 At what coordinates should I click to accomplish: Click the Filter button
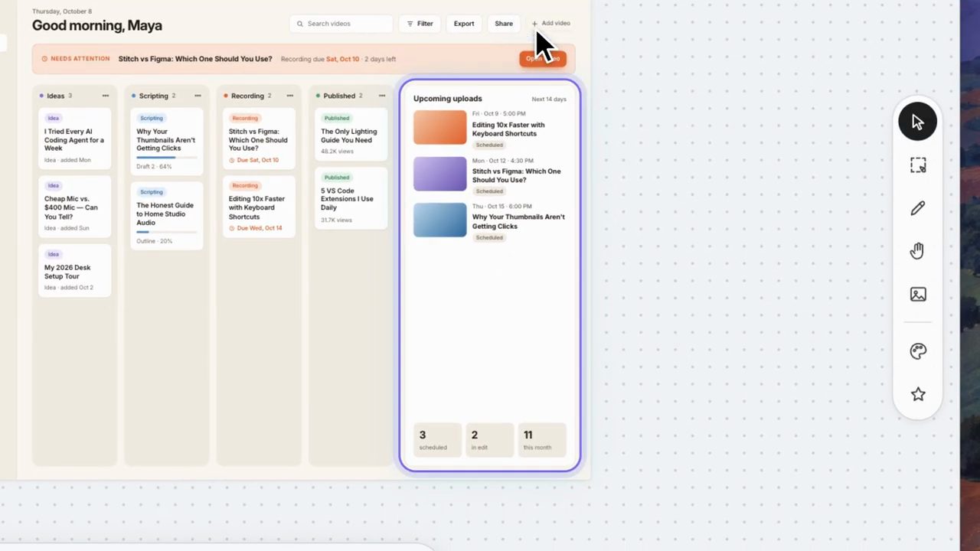click(x=419, y=24)
